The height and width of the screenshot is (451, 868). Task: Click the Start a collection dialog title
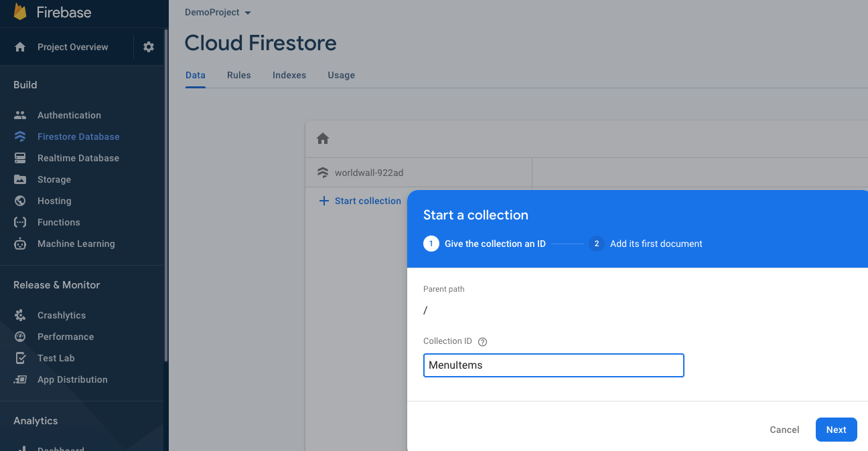coord(476,215)
